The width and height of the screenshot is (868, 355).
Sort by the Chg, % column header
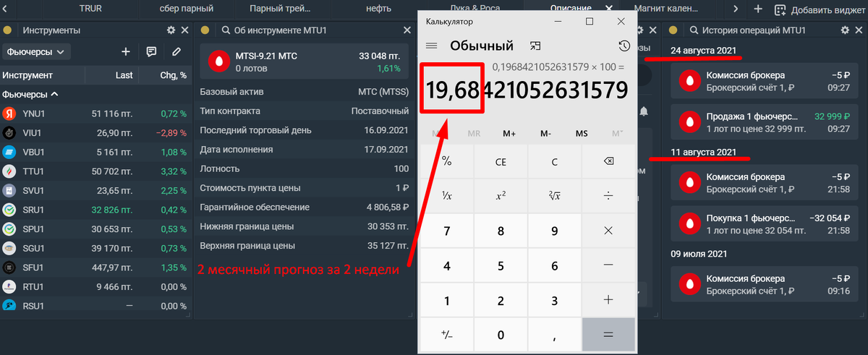coord(173,75)
